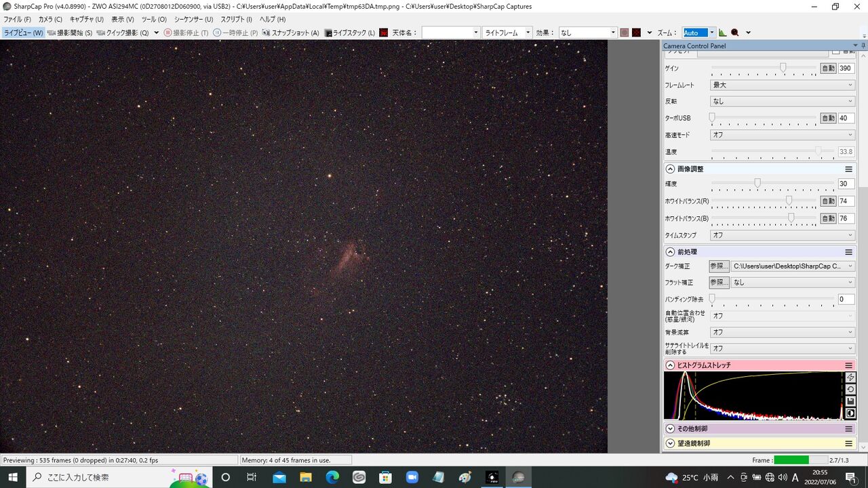This screenshot has height=488, width=868.
Task: Toggle ホワイトバランス(R) auto button
Action: 828,201
